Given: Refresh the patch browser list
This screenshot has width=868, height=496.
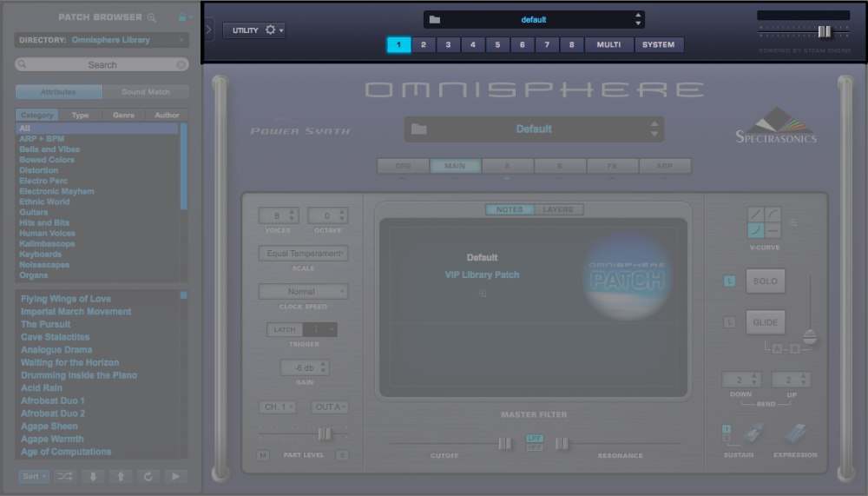Looking at the screenshot, I should (148, 476).
